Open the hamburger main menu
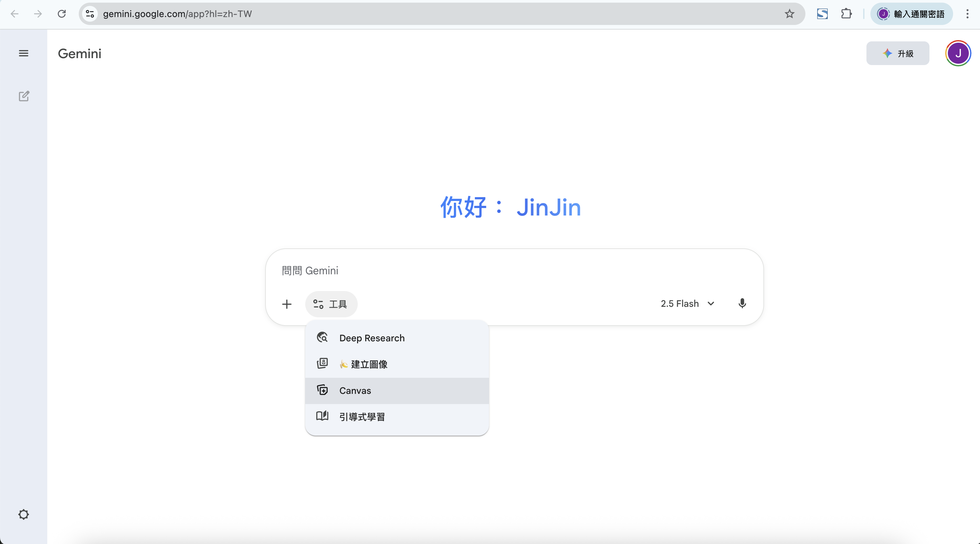980x544 pixels. tap(24, 53)
